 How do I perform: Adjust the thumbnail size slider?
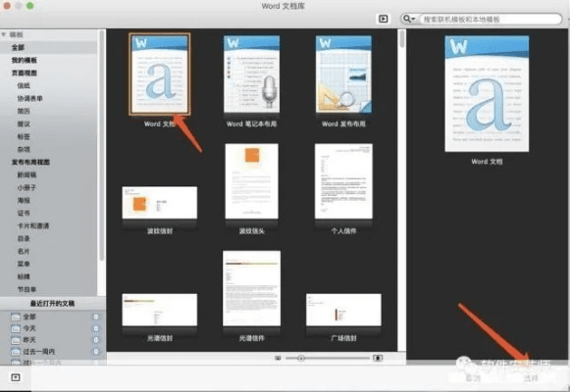pos(301,359)
